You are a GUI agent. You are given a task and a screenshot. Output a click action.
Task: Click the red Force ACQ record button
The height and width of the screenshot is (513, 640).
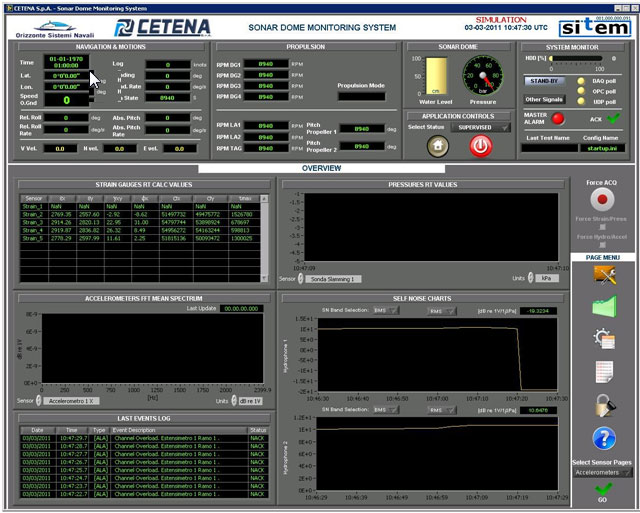click(x=602, y=200)
